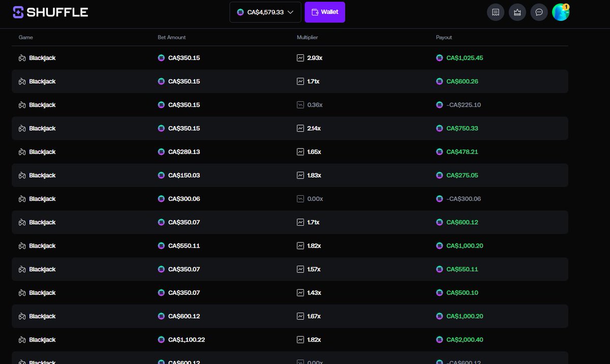Click game icon on the CA$1,025.45 payout row
The width and height of the screenshot is (610, 364).
click(x=22, y=58)
